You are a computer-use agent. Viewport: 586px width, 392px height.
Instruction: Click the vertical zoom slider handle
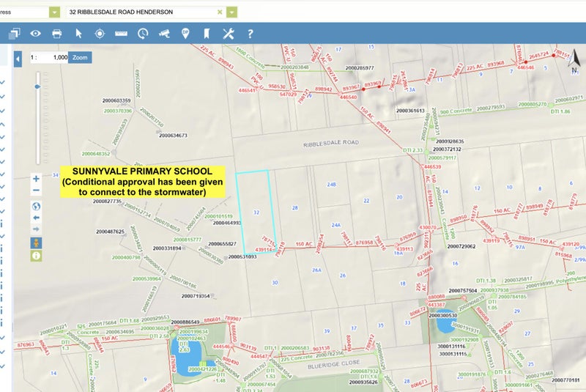37,86
